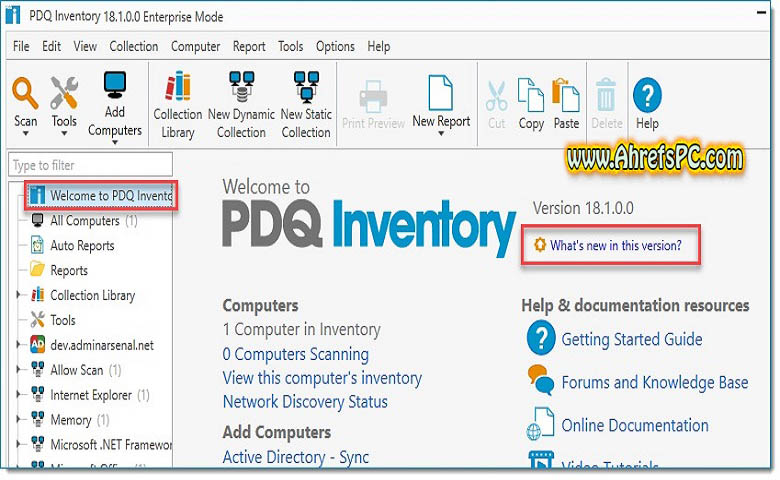
Task: Click the Add Computers monitor icon
Action: (x=114, y=86)
